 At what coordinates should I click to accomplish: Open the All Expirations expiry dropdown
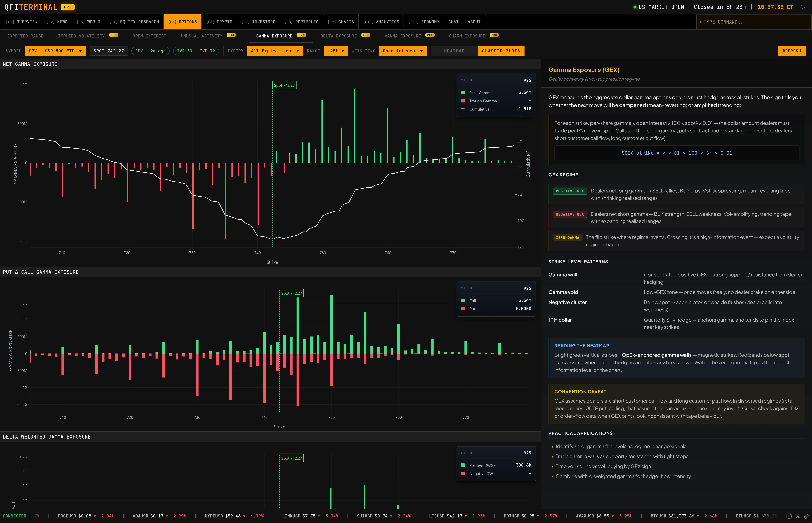pos(275,51)
